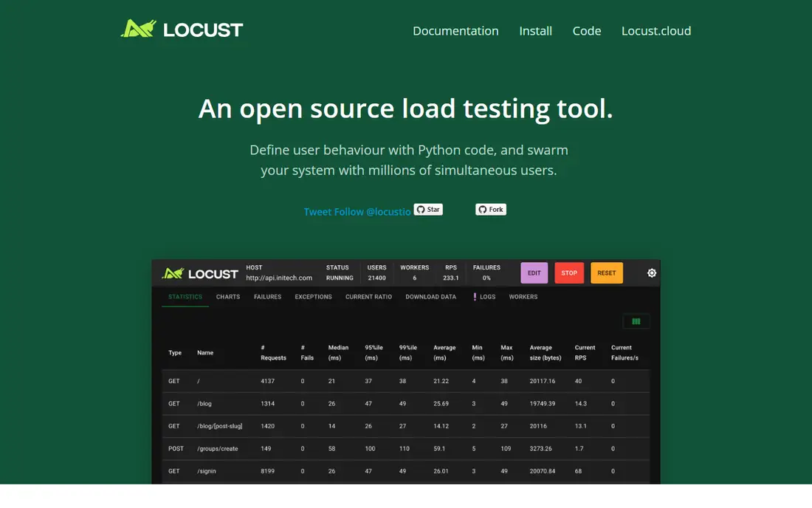Click the 95%ile (ms) column header
Screen dimensions: 812x508
pos(374,353)
